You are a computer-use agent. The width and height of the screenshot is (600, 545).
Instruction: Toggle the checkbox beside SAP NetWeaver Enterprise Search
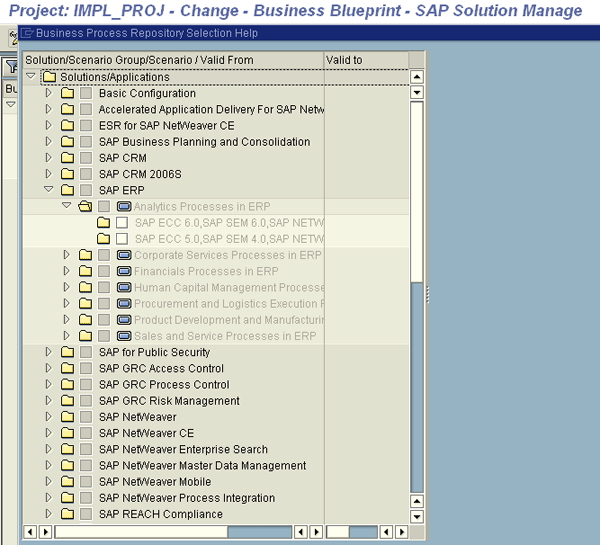pyautogui.click(x=86, y=449)
